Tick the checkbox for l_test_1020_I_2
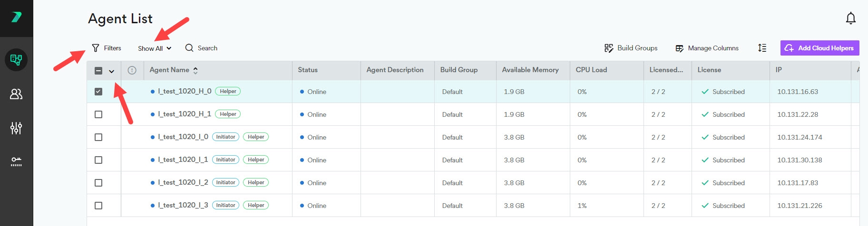The image size is (868, 226). [98, 183]
